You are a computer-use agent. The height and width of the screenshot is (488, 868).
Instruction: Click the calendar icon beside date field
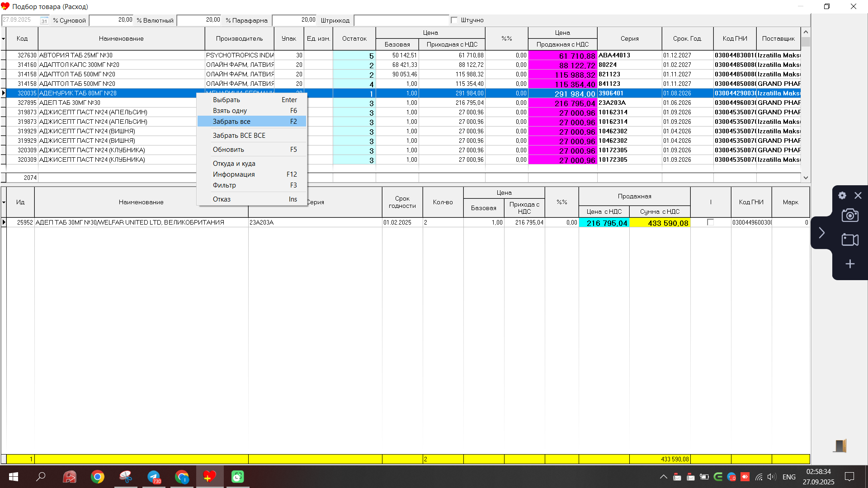tap(44, 20)
